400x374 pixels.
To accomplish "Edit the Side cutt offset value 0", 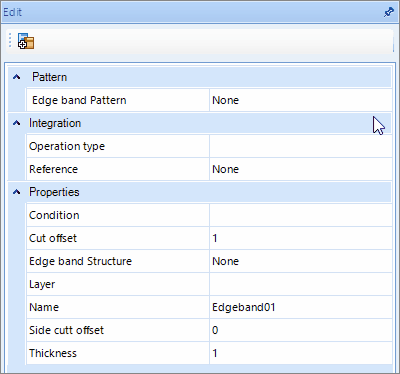I will [x=300, y=330].
